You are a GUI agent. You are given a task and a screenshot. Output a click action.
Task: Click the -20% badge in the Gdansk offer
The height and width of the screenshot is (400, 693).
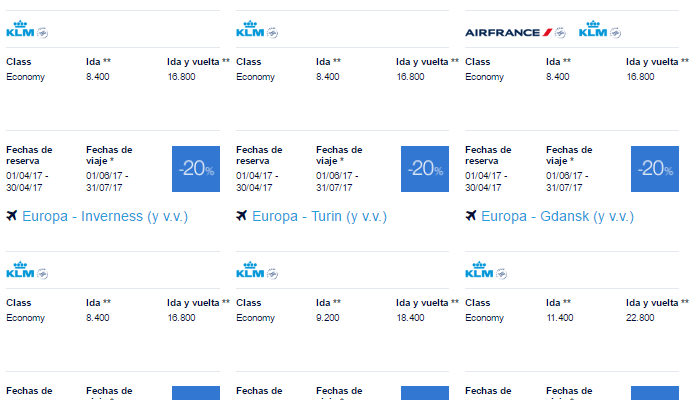pos(655,169)
